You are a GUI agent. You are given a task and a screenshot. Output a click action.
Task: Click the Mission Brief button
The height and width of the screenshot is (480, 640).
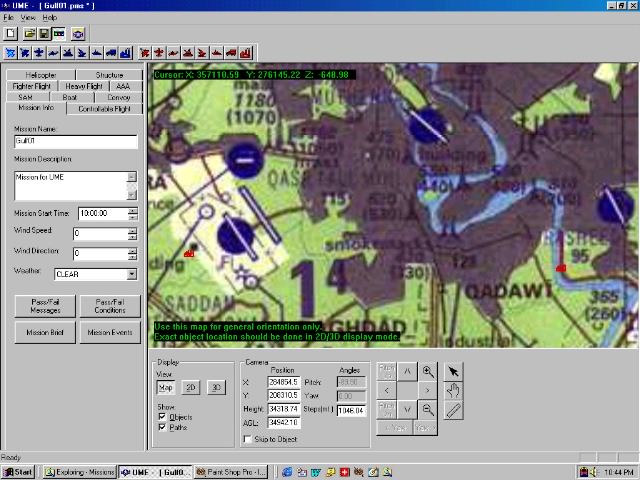coord(44,332)
